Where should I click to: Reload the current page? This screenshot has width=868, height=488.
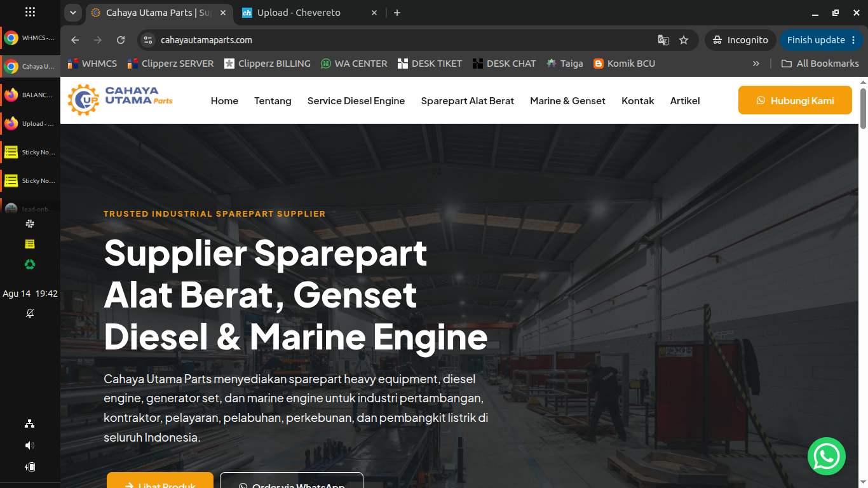click(121, 40)
